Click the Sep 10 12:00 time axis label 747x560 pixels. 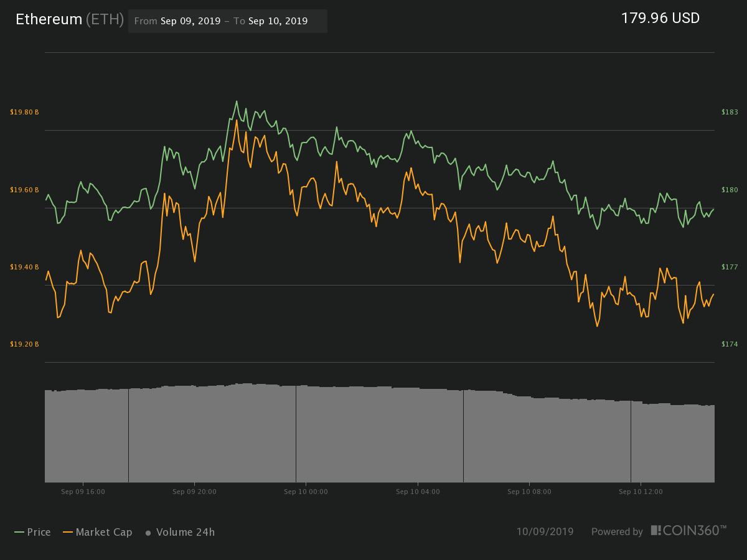point(641,492)
